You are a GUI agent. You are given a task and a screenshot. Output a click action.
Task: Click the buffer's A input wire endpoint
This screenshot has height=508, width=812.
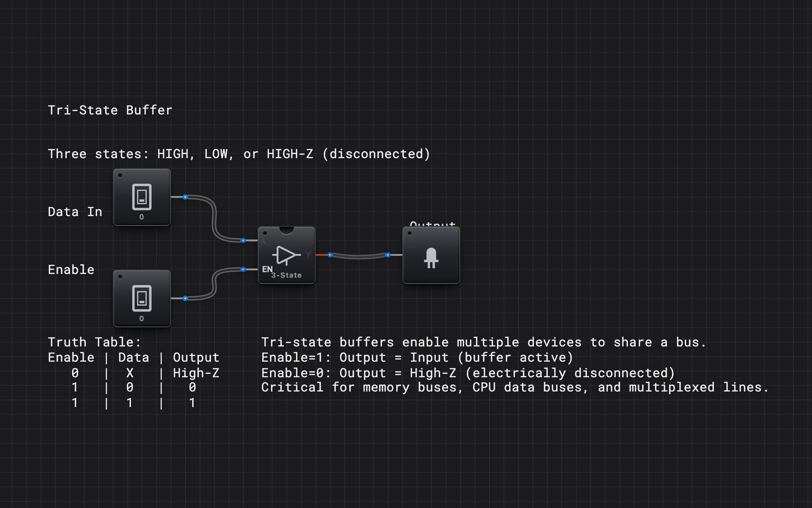pyautogui.click(x=243, y=240)
